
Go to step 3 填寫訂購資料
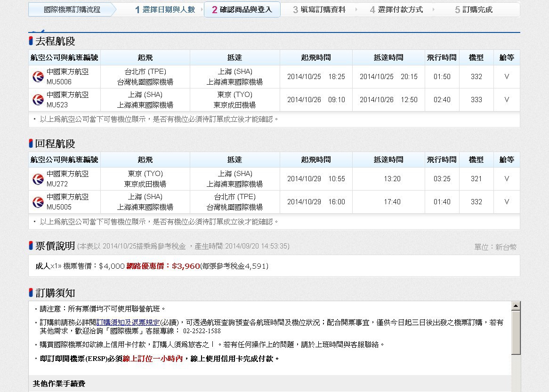click(x=319, y=10)
